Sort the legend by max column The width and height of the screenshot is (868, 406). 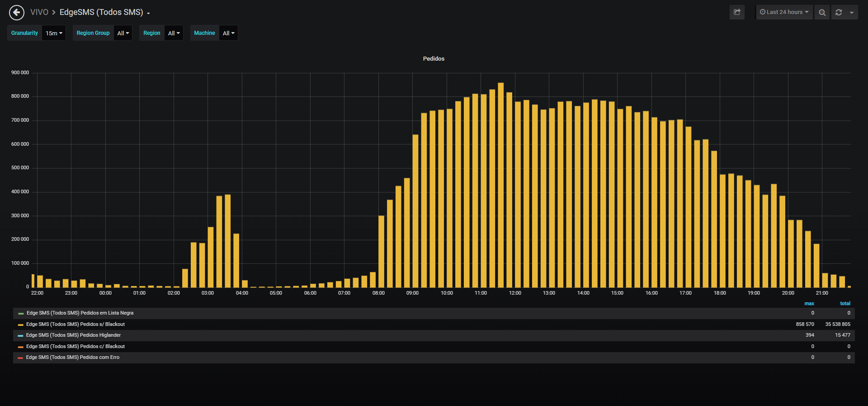(x=809, y=304)
